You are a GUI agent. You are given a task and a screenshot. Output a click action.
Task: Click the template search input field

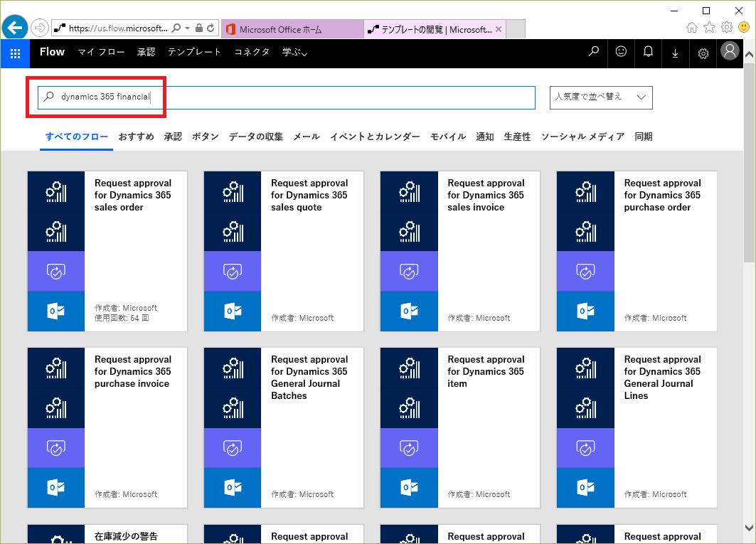pos(287,97)
